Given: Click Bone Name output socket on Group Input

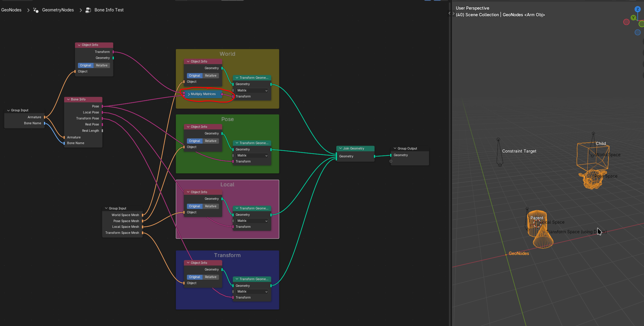Looking at the screenshot, I should click(x=45, y=123).
